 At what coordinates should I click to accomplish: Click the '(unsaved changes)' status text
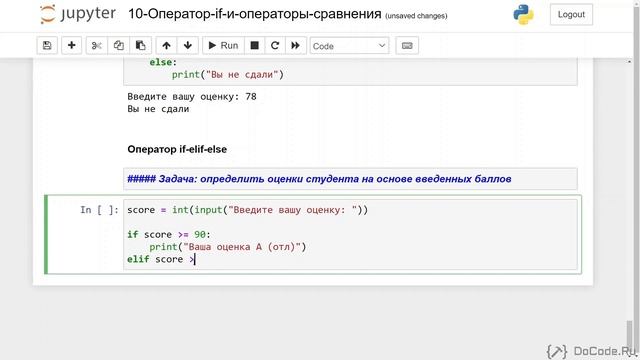[x=416, y=16]
